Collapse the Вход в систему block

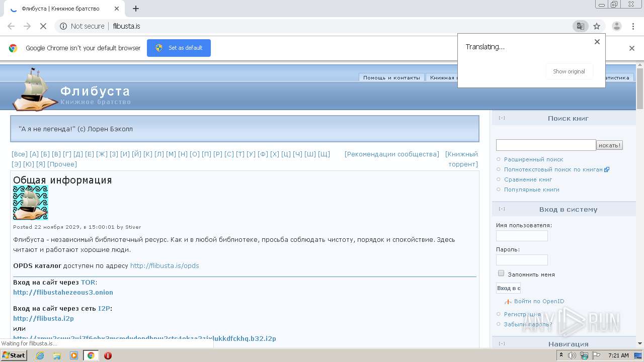(x=502, y=209)
